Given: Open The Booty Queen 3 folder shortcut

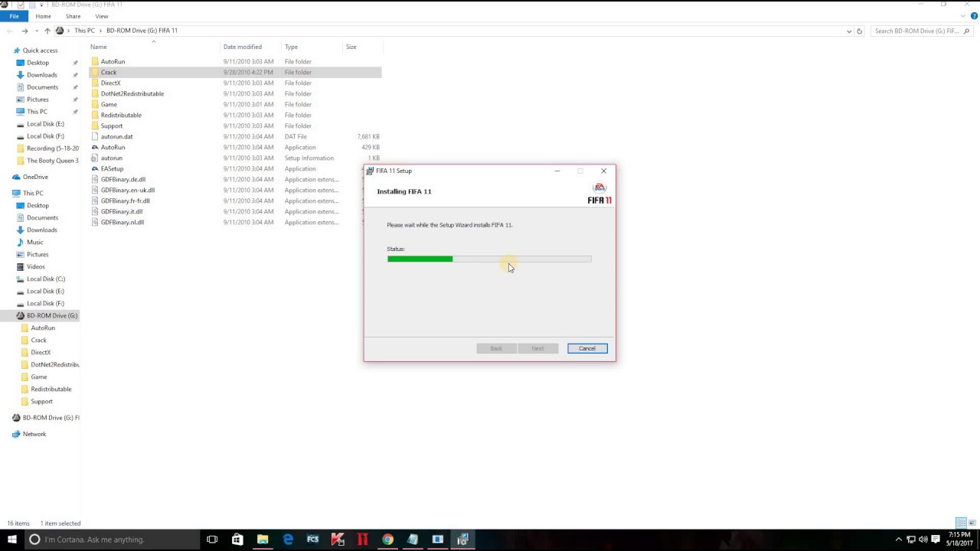Looking at the screenshot, I should pyautogui.click(x=52, y=161).
